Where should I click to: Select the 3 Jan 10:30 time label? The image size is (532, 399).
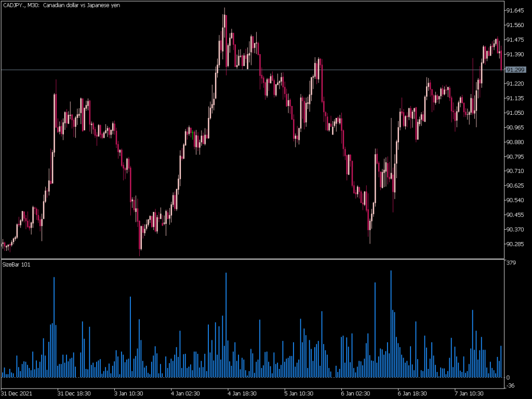point(129,393)
